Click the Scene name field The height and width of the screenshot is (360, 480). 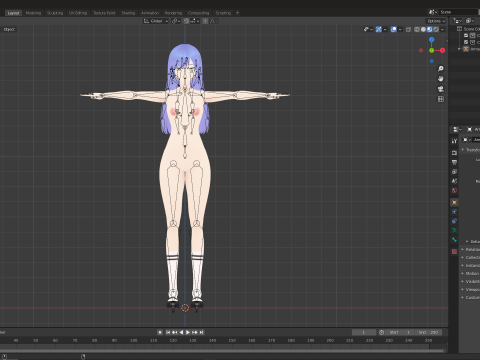tap(458, 12)
